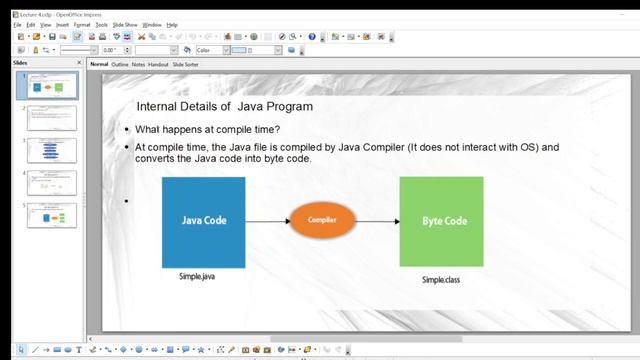Click the Hyperlink globe icon

pyautogui.click(x=254, y=37)
